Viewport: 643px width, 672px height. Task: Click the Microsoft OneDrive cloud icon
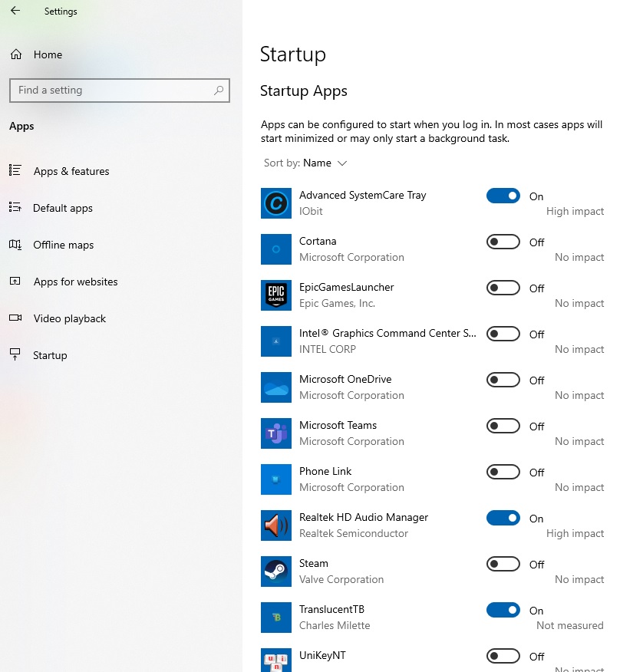[276, 387]
